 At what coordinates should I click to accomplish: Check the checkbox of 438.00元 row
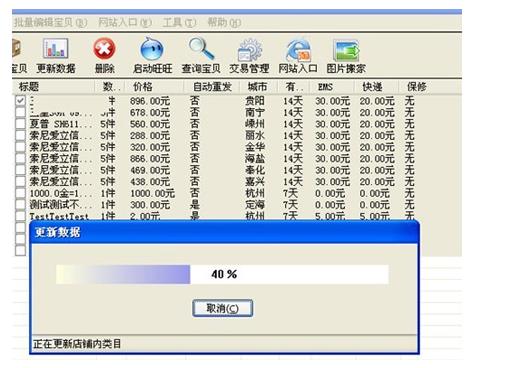coord(20,181)
